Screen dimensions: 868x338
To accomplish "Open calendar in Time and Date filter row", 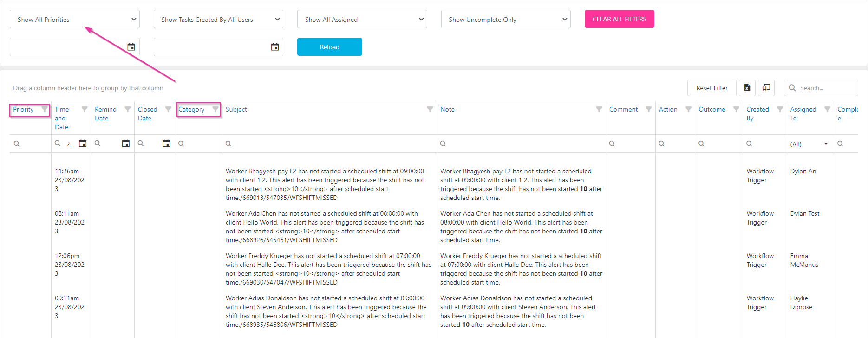I will pyautogui.click(x=83, y=144).
